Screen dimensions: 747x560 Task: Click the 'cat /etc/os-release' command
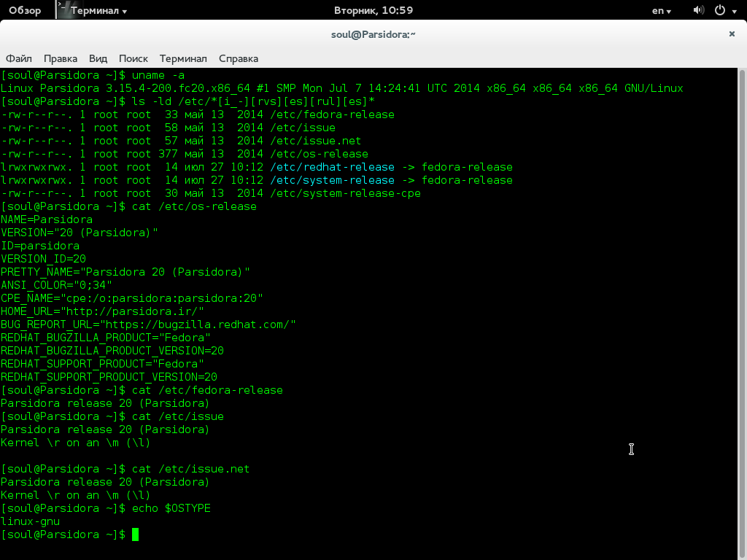194,206
